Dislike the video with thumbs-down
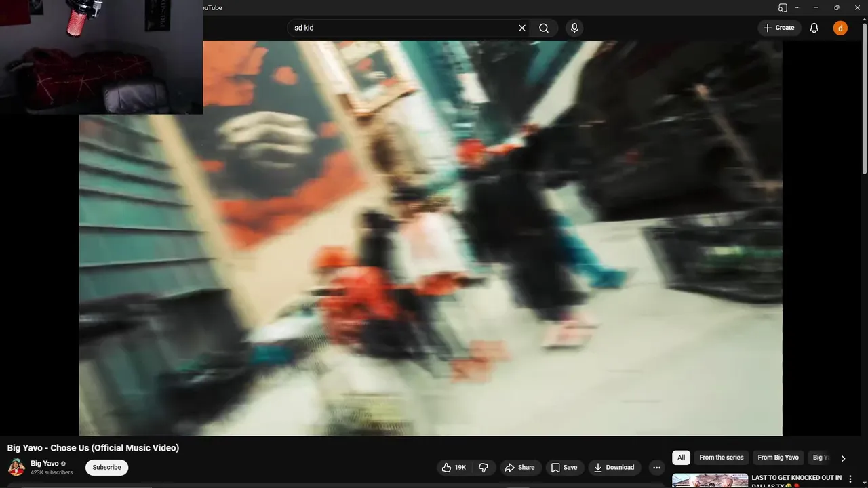The image size is (868, 488). [484, 467]
